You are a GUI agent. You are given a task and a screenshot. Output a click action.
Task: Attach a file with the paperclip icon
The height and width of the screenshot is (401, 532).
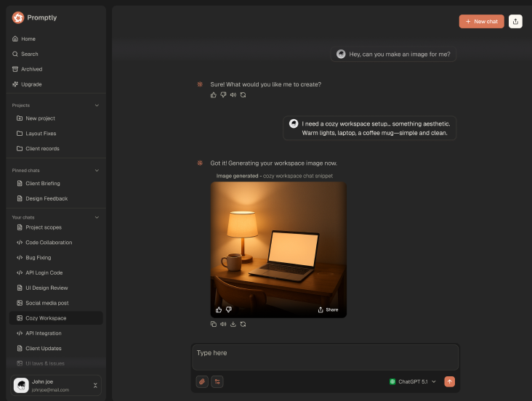(202, 381)
